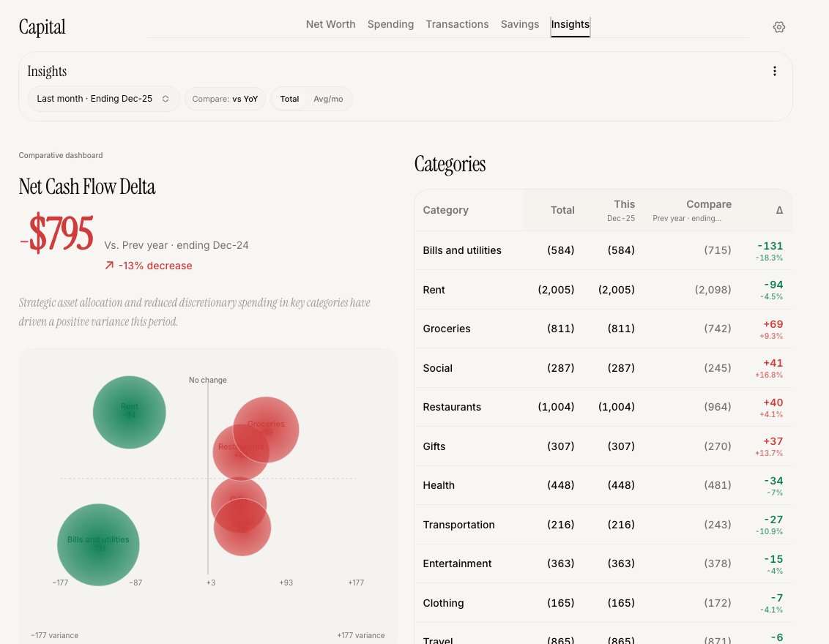Image resolution: width=829 pixels, height=644 pixels.
Task: Change the Compare vs YoY setting
Action: pos(226,99)
